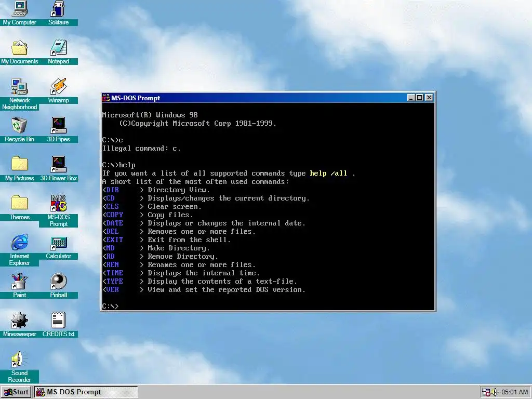Select the MS-DOS Prompt desktop shortcut
Image resolution: width=532 pixels, height=399 pixels.
[58, 211]
